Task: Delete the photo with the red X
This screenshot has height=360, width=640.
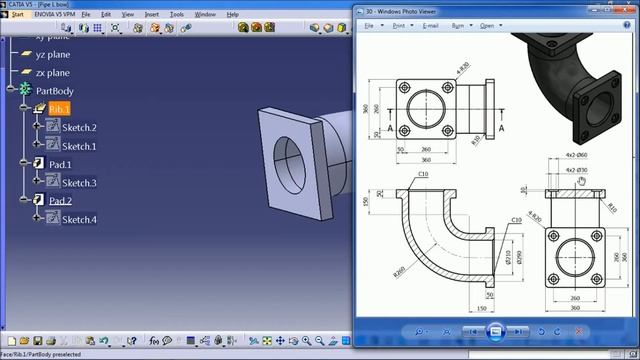Action: click(x=578, y=331)
